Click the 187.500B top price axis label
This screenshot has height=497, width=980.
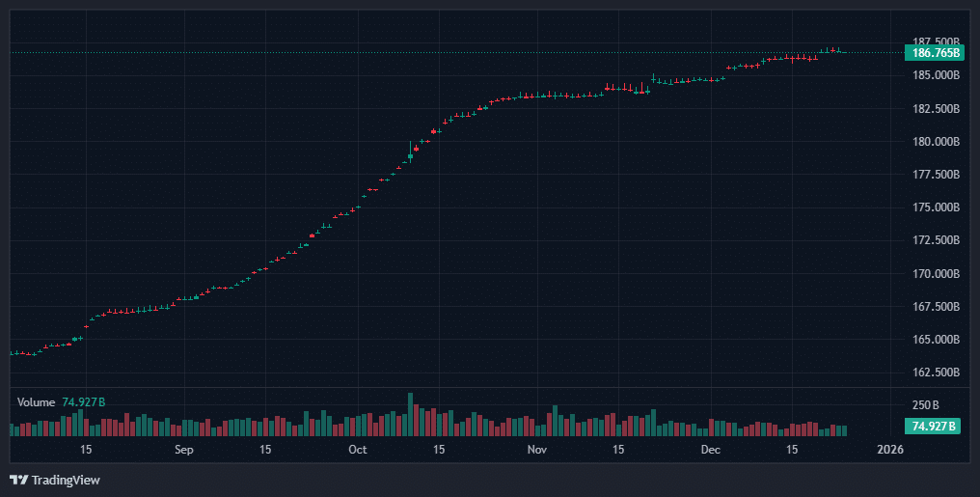(935, 41)
